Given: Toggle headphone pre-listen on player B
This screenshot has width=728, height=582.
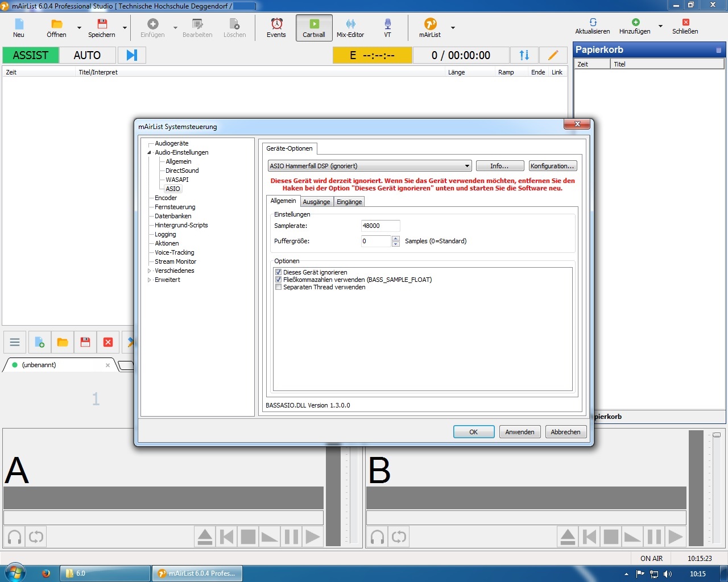Looking at the screenshot, I should [x=377, y=537].
